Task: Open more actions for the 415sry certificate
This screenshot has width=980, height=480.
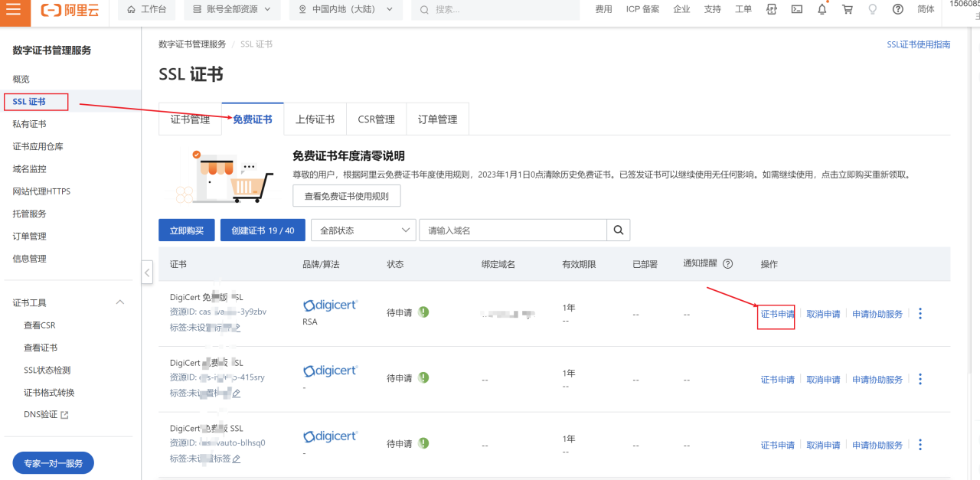Action: point(920,380)
